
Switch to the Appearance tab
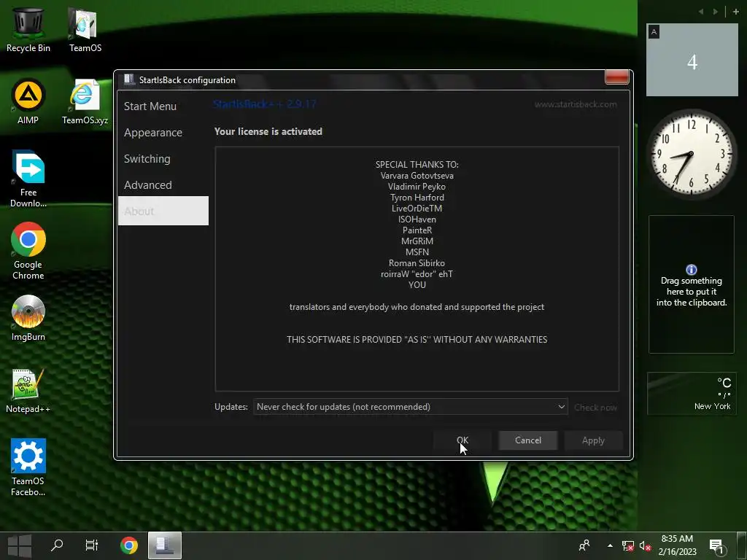163,133
